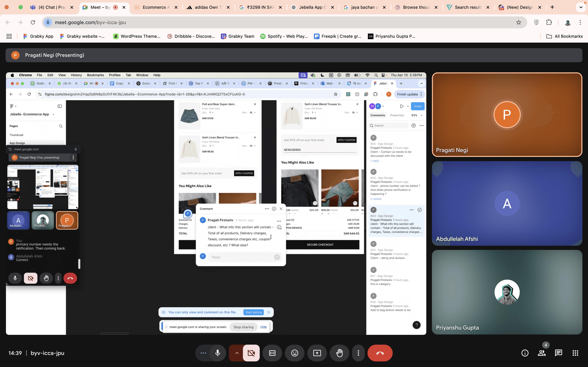Image resolution: width=588 pixels, height=367 pixels.
Task: Leave call with red hang-up button
Action: [380, 353]
